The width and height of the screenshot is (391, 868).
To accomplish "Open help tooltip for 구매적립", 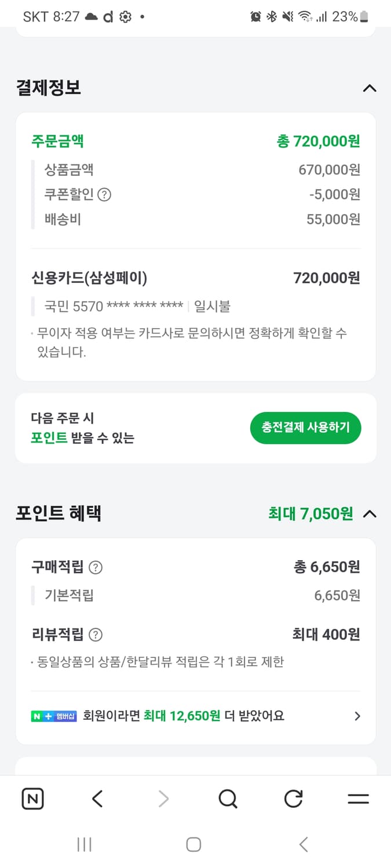I will [96, 568].
